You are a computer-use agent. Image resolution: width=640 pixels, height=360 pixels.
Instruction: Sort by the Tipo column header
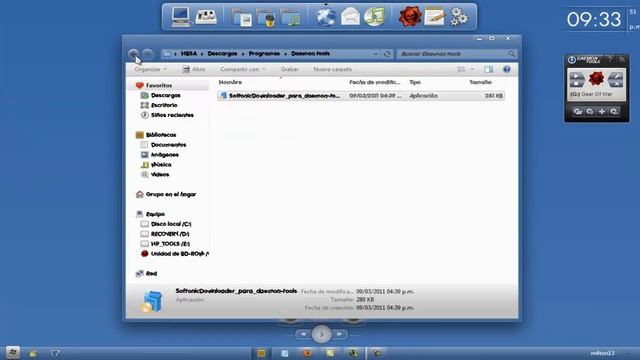coord(415,82)
